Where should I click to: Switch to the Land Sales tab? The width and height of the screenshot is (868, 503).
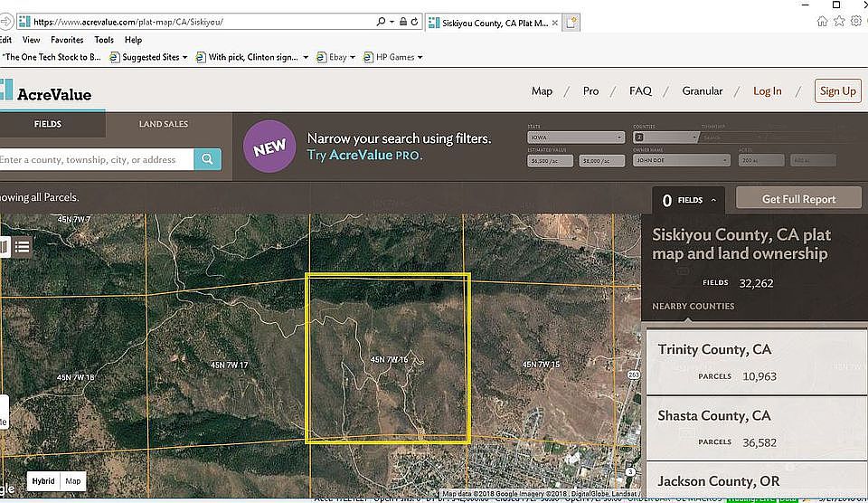(163, 124)
